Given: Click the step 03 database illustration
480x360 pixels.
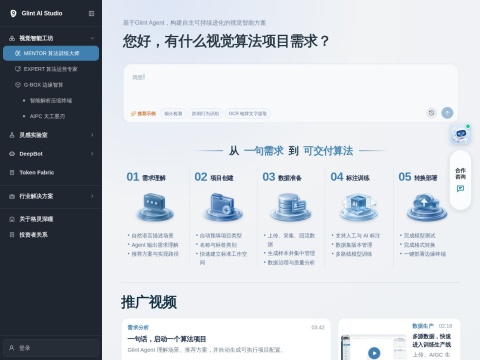Looking at the screenshot, I should pyautogui.click(x=291, y=207).
